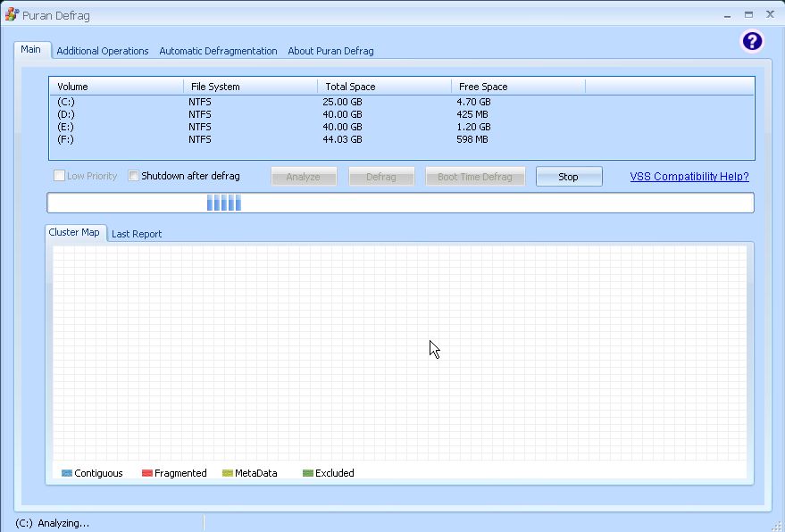Switch to the Main tab
785x532 pixels.
31,50
